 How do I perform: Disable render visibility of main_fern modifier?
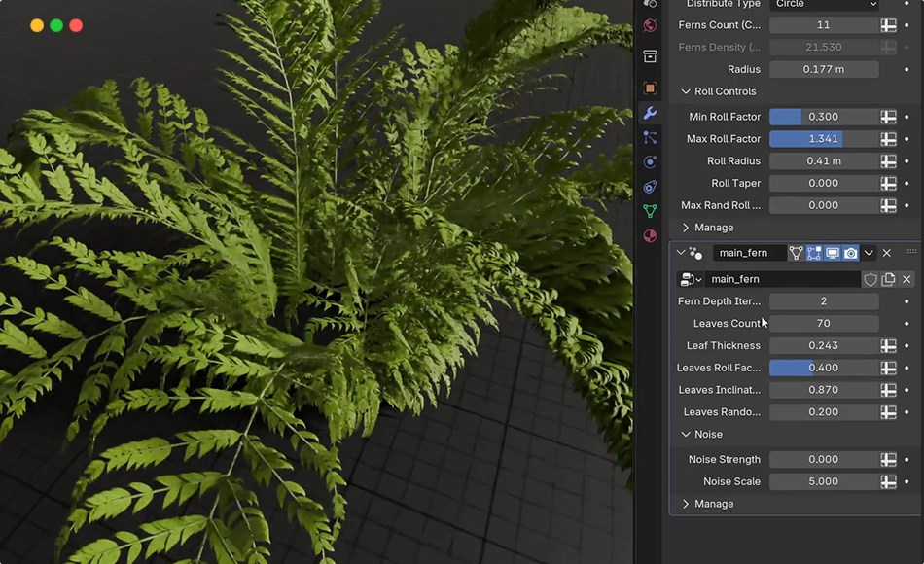tap(851, 253)
